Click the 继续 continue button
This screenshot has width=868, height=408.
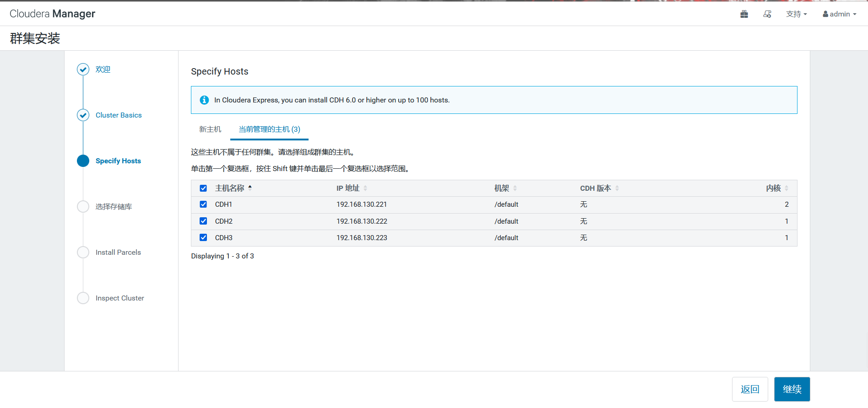(x=792, y=389)
